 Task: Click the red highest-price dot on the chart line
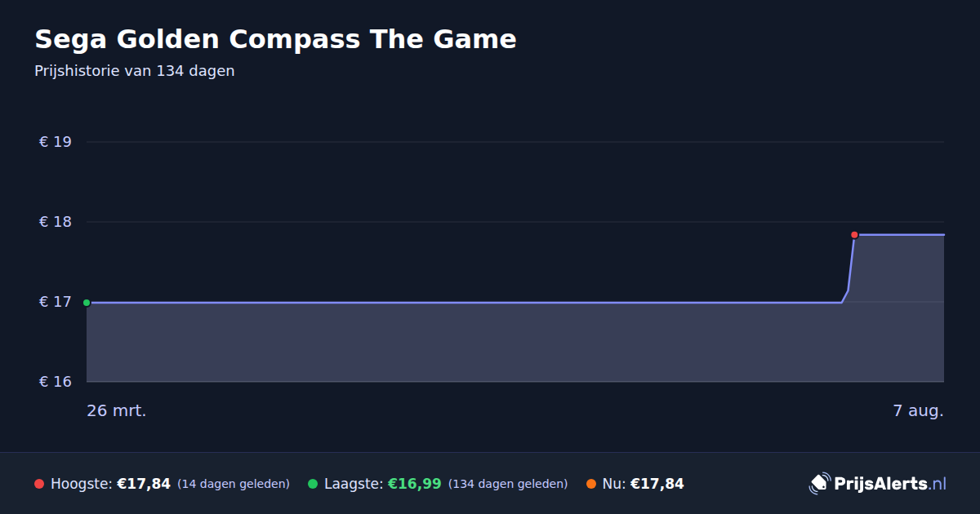854,235
